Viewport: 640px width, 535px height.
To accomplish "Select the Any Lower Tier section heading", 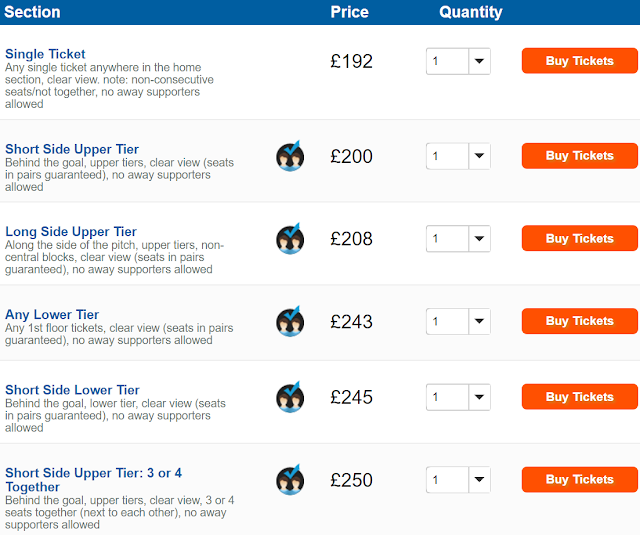I will pyautogui.click(x=52, y=315).
